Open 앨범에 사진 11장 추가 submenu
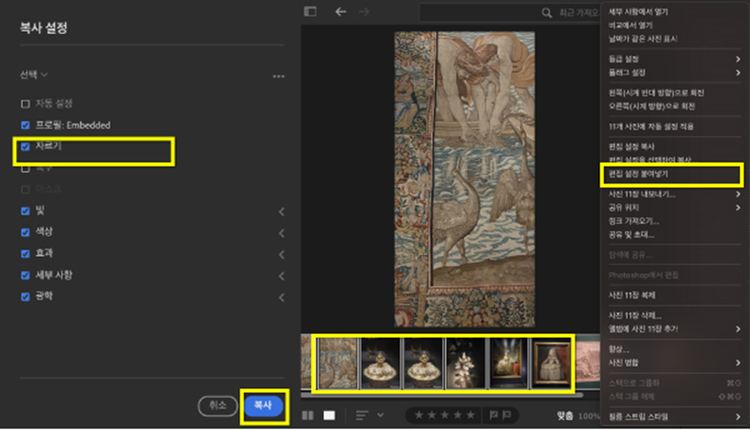Screen dimensions: 750x430 (x=674, y=329)
